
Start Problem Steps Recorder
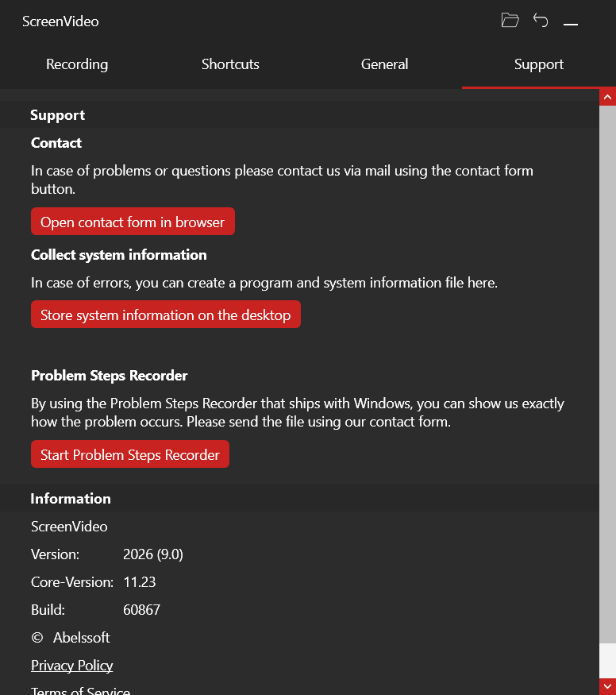coord(130,454)
